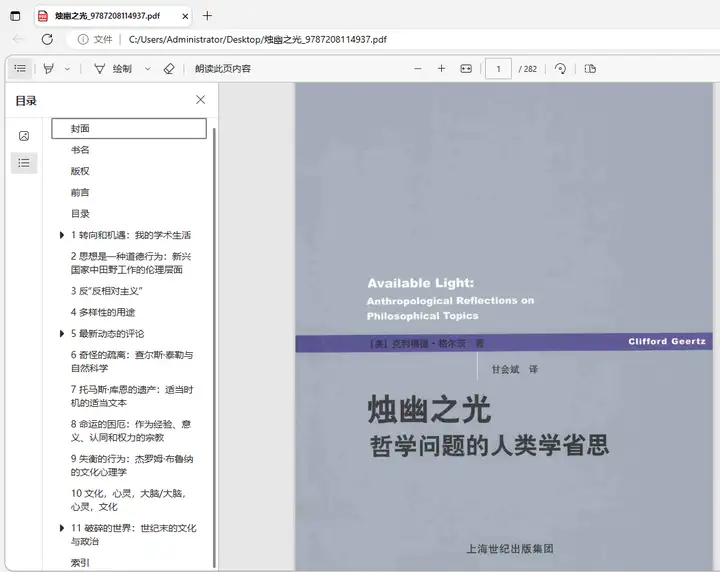Close the 烛幽之光 PDF tab
Image resolution: width=720 pixels, height=572 pixels.
click(x=185, y=16)
